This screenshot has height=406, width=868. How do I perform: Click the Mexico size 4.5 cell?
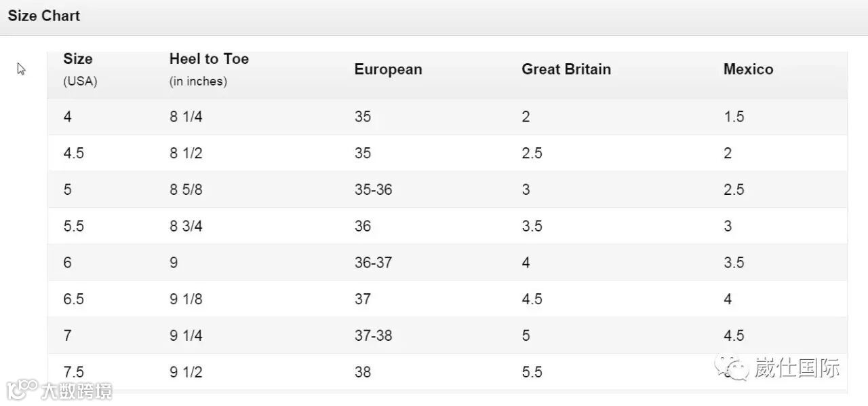[733, 335]
